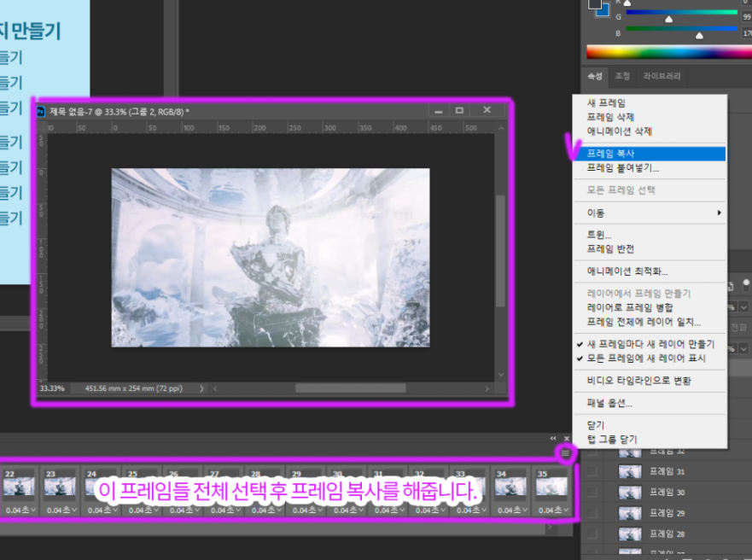Viewport: 752px width, 560px height.
Task: Close the 제목 없음-7 document window
Action: (x=487, y=110)
